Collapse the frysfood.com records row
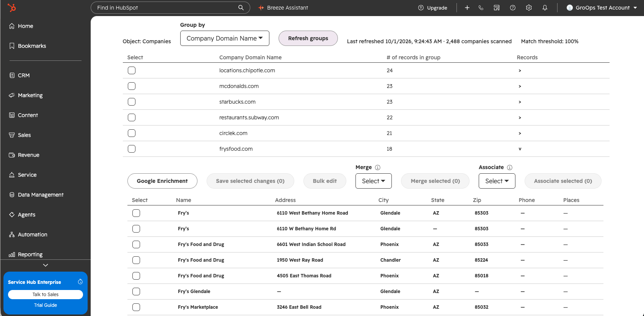The width and height of the screenshot is (644, 316). [520, 149]
